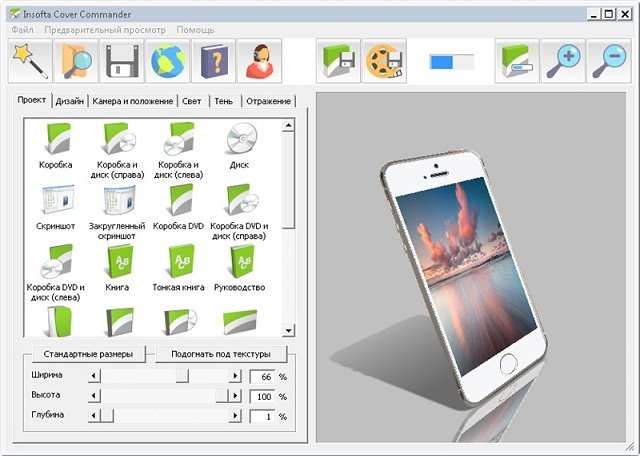Switch to the Свет tab
Image resolution: width=640 pixels, height=456 pixels.
click(x=192, y=101)
